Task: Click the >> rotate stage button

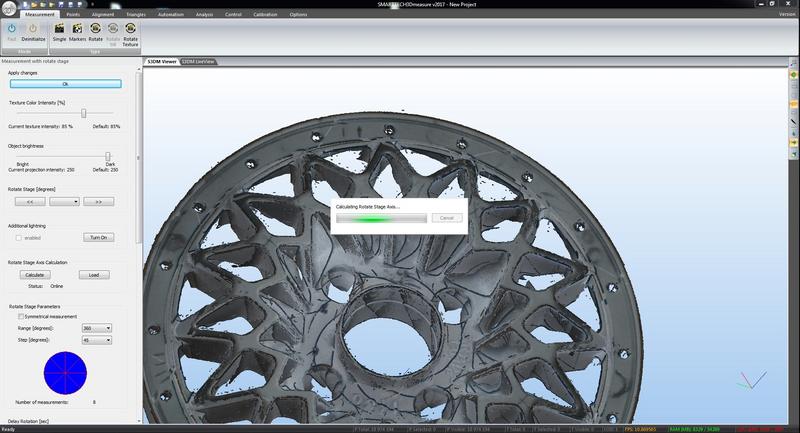Action: pyautogui.click(x=98, y=202)
